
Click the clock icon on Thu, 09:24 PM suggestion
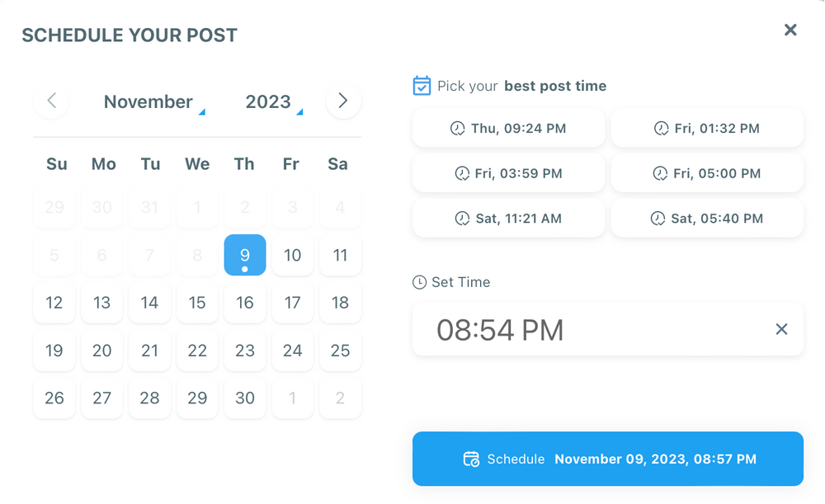(x=458, y=128)
